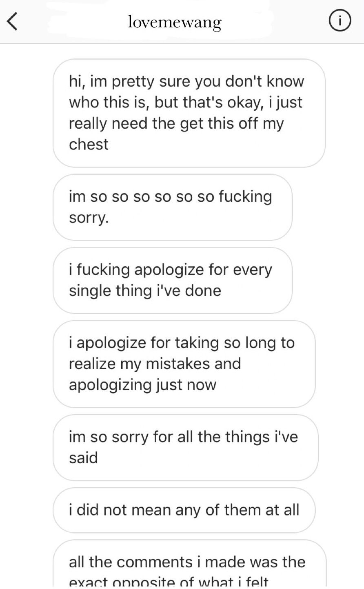364x589 pixels.
Task: Tap the back arrow icon
Action: point(13,22)
